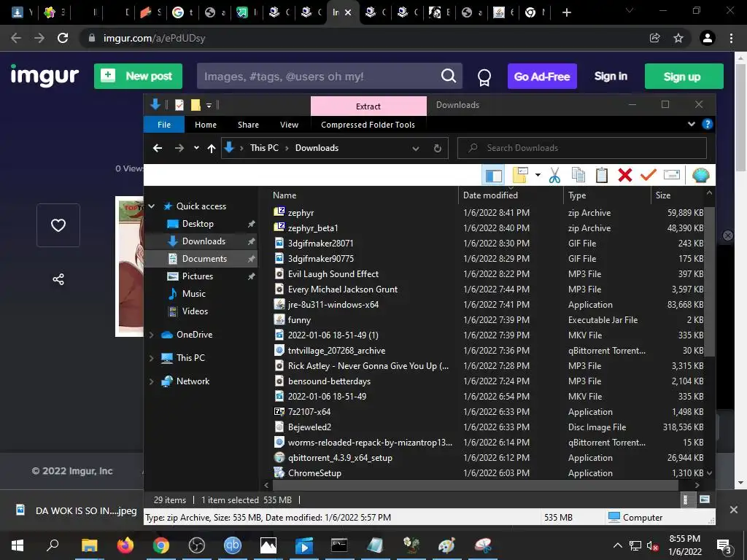Open the Folder Options dropdown arrow
Screen dimensions: 747x560
[x=538, y=175]
